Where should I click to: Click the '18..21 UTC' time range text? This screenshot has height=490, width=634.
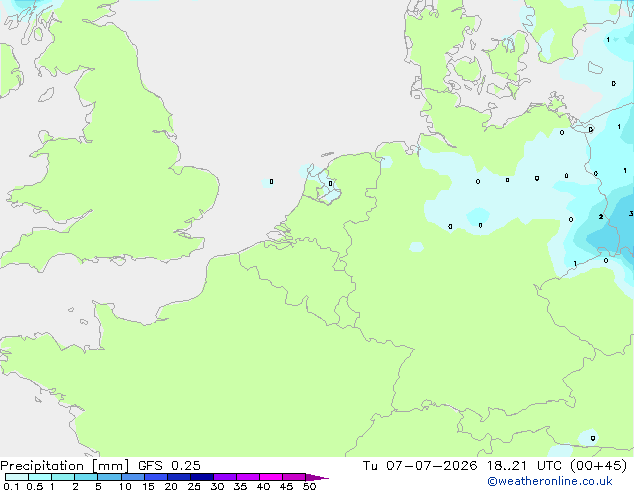524,466
